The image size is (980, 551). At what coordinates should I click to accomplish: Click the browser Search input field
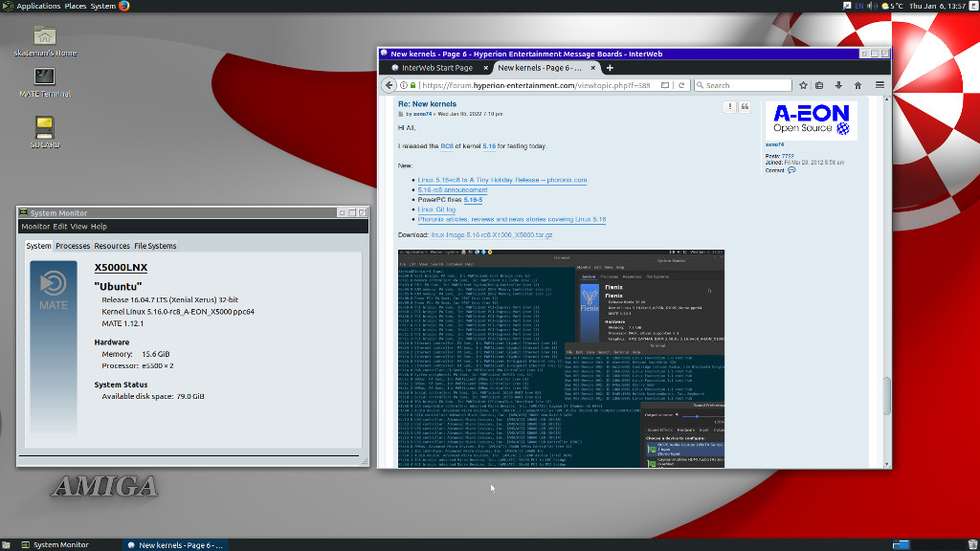pos(743,85)
